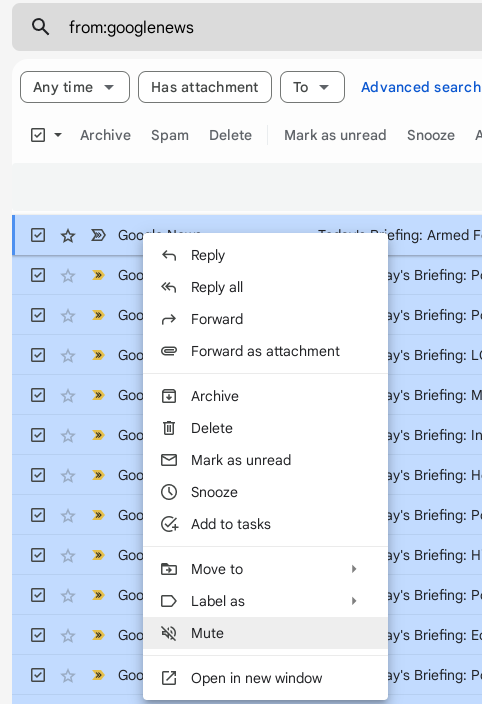Screen dimensions: 482x704
Task: Click the importance marker on the first email
Action: [98, 235]
